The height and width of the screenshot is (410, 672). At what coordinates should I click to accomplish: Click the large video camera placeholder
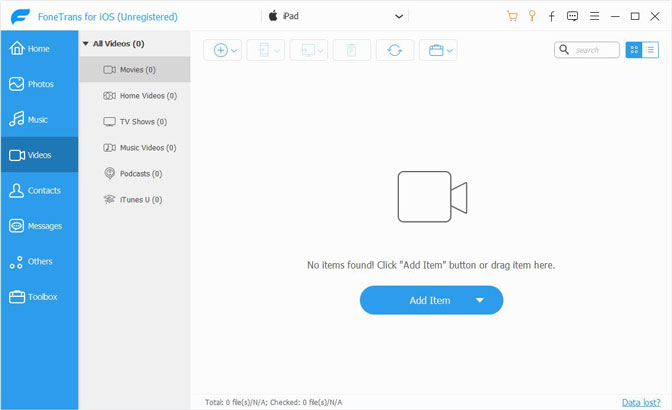[432, 197]
